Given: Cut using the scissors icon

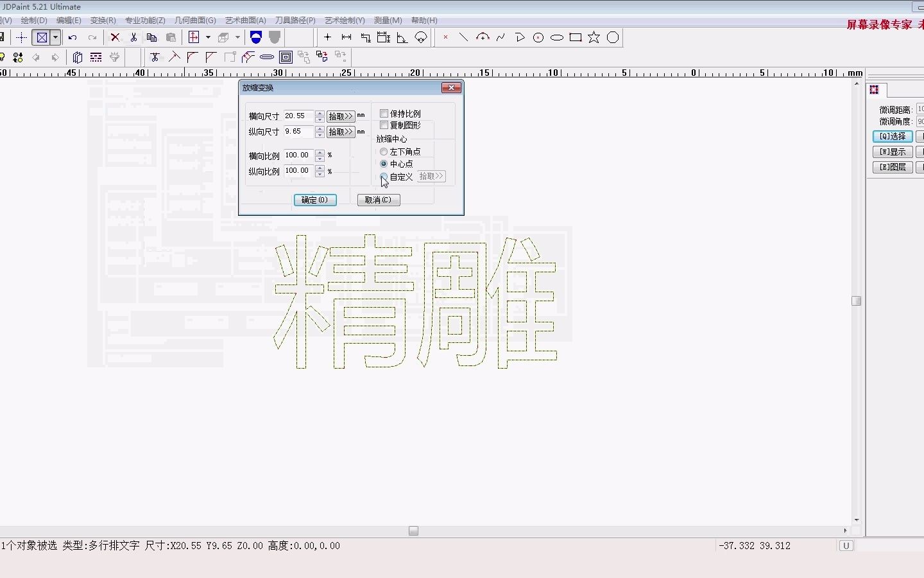Looking at the screenshot, I should (133, 37).
